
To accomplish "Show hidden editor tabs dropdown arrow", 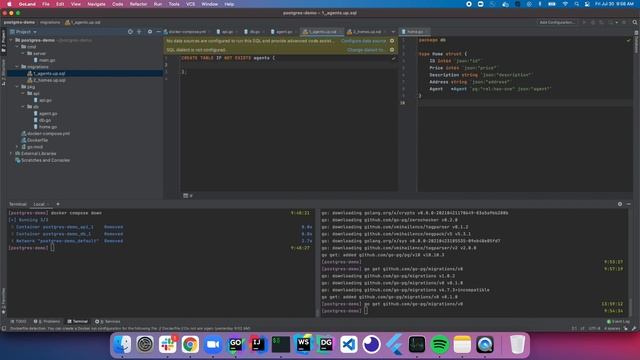I will click(x=393, y=31).
